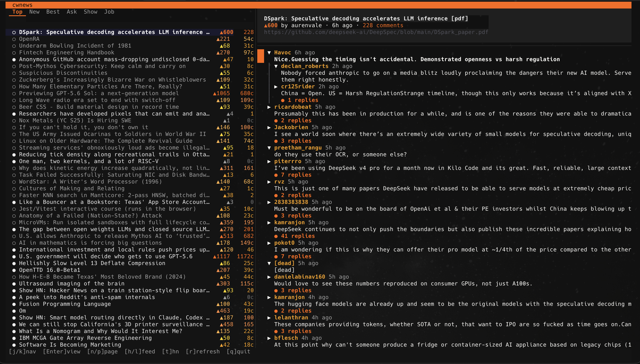640x364 pixels.
Task: Expand piterrro's comment thread
Action: 269,161
